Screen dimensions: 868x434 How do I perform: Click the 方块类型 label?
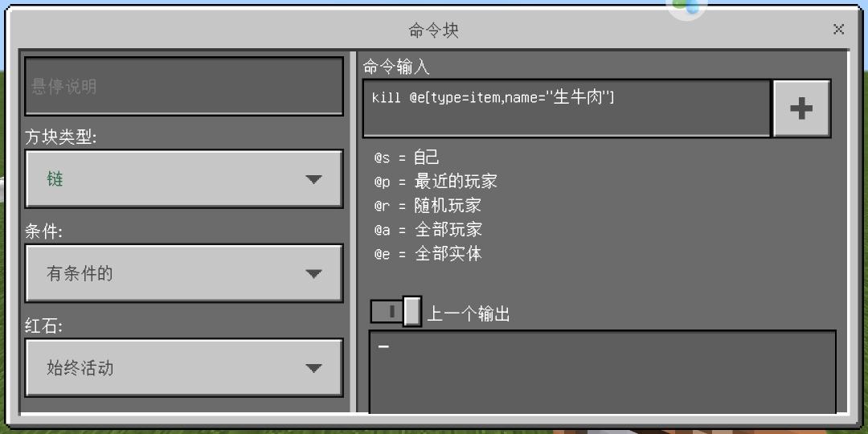click(x=60, y=136)
